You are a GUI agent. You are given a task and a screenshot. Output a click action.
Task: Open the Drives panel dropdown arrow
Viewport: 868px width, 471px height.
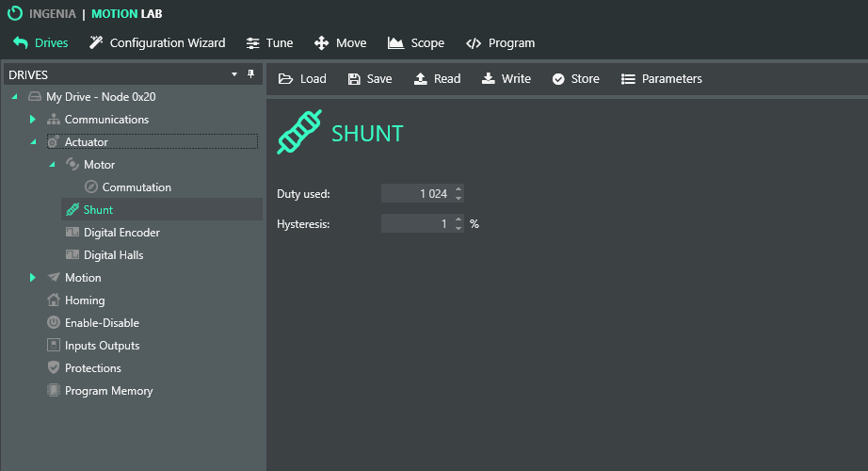pyautogui.click(x=234, y=74)
